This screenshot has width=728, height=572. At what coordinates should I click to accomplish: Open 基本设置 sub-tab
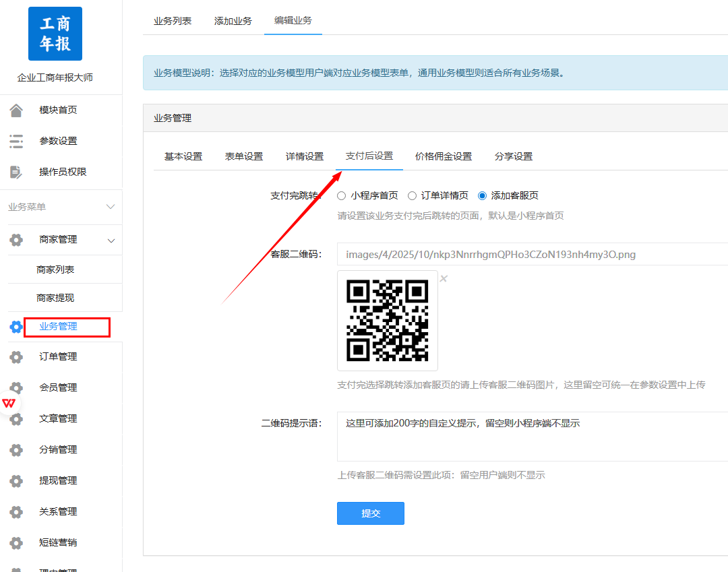tap(183, 156)
